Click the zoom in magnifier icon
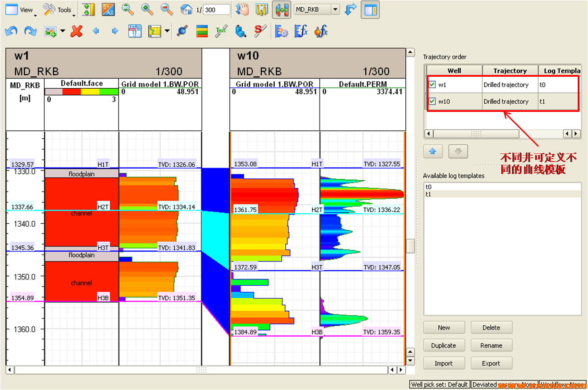Viewport: 588px width, 390px height. (147, 9)
